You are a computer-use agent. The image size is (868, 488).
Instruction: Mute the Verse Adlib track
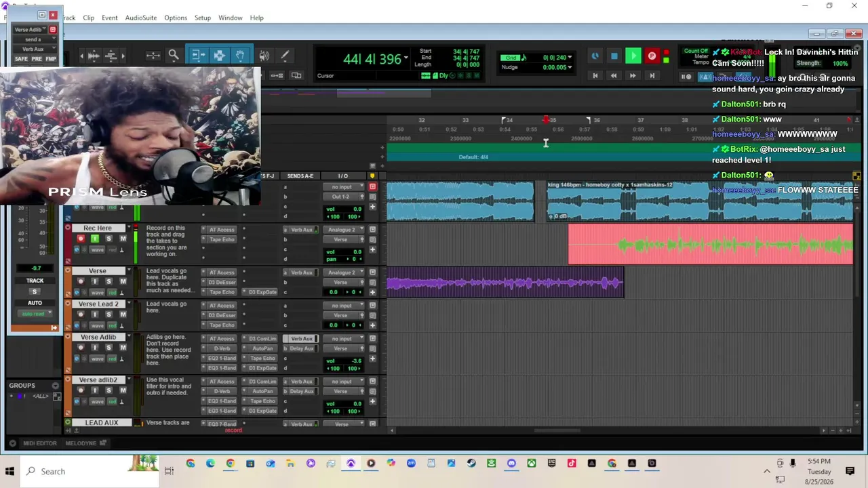(x=123, y=348)
